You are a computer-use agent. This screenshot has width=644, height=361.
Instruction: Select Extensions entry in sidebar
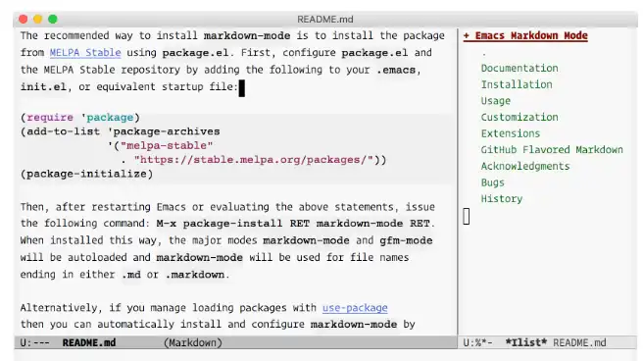[x=511, y=133]
